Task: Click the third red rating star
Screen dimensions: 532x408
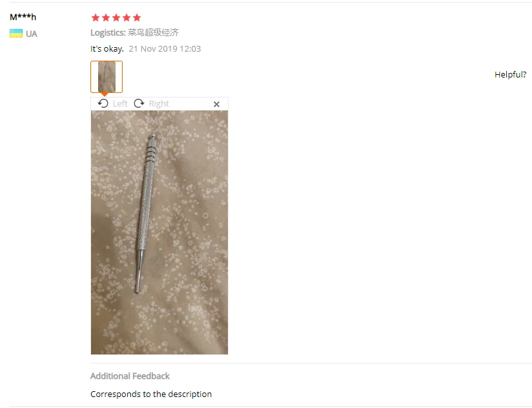Action: pos(116,17)
